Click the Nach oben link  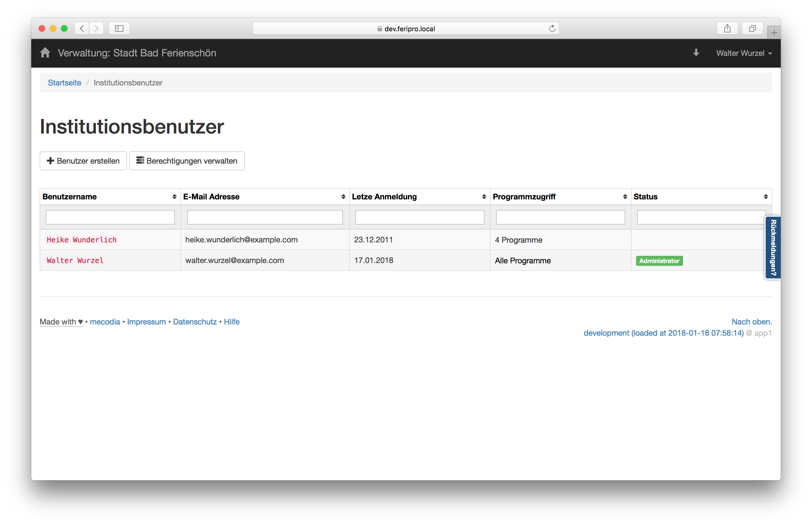tap(751, 322)
